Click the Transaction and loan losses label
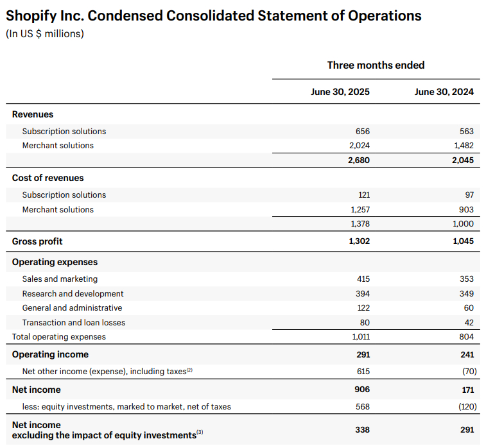Viewport: 486px width, 448px height. 74,323
